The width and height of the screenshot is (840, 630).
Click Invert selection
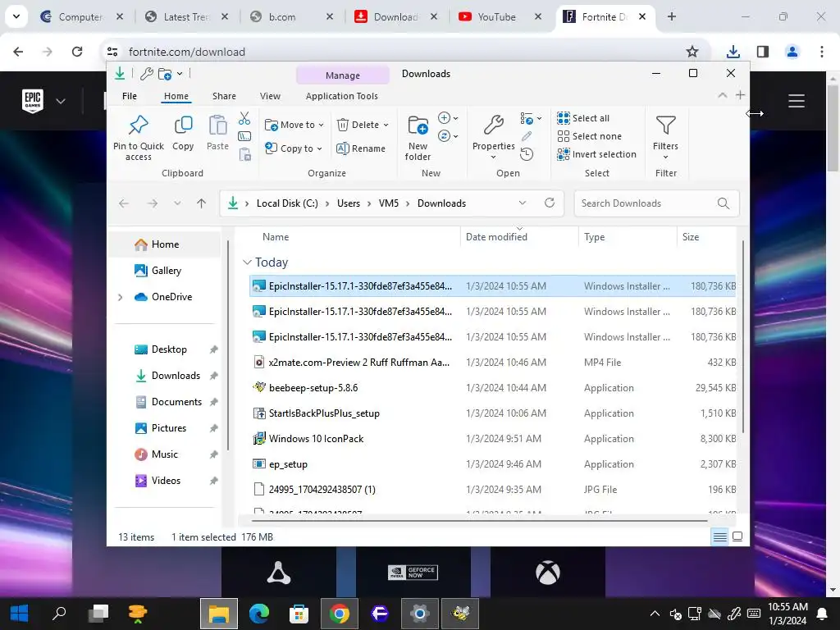pos(596,154)
